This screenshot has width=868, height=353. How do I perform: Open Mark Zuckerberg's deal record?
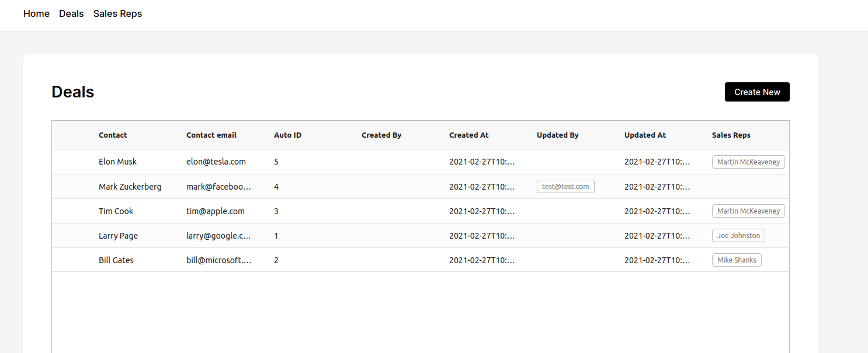coord(130,186)
